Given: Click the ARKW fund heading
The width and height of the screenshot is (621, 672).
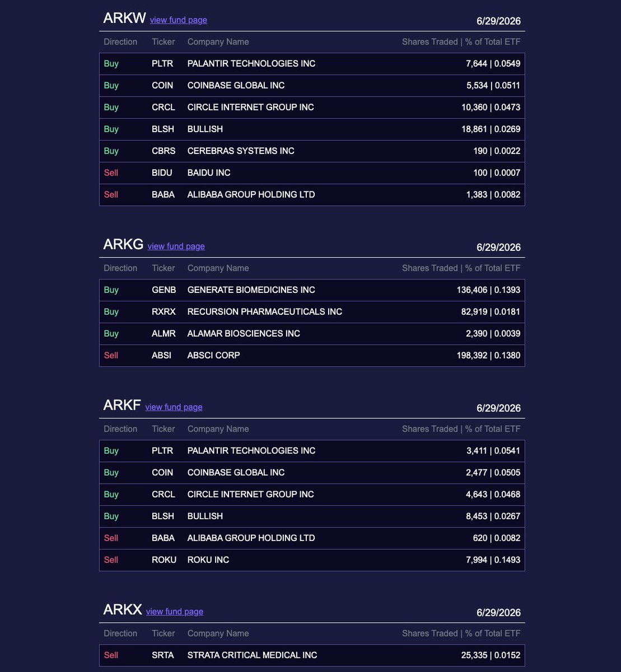Looking at the screenshot, I should point(124,18).
